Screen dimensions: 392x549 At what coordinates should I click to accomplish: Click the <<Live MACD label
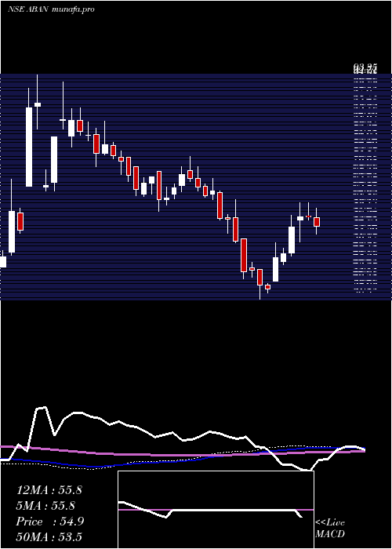[x=330, y=529]
